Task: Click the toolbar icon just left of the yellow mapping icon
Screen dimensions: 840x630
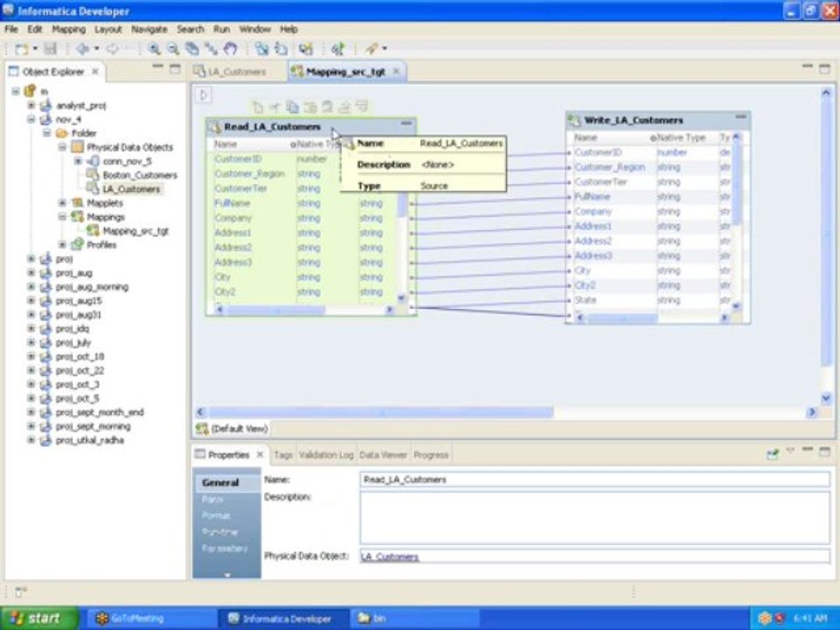Action: (x=281, y=49)
